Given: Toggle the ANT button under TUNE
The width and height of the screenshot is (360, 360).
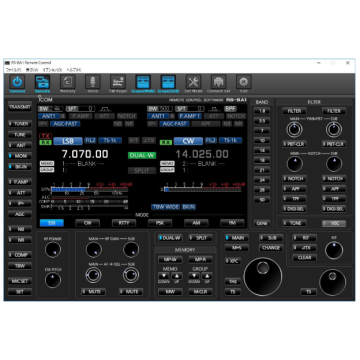Looking at the screenshot, I should point(20,145).
